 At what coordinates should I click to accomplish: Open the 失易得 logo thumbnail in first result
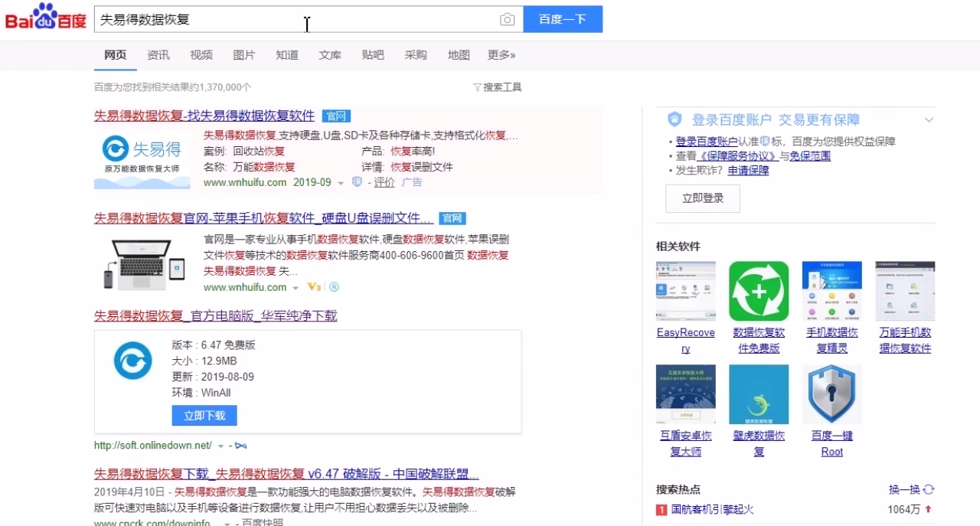[142, 160]
